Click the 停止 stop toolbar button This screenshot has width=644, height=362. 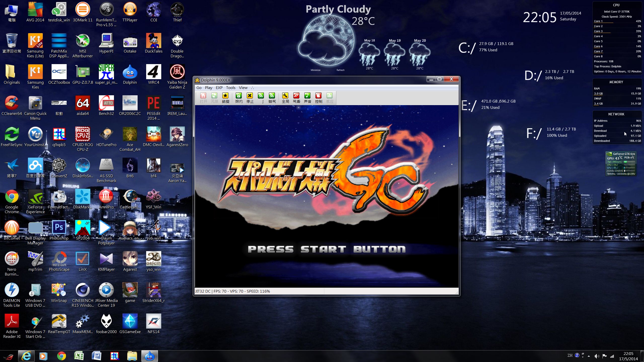(x=250, y=98)
